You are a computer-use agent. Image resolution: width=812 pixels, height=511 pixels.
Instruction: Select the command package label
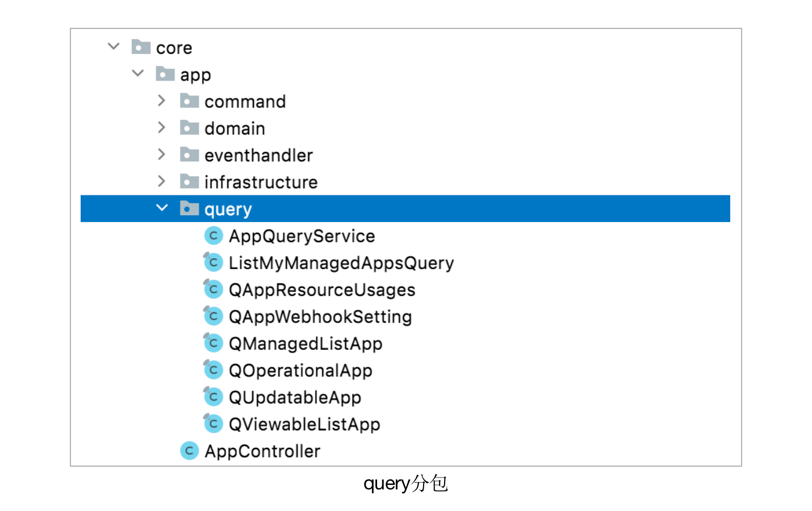point(245,102)
